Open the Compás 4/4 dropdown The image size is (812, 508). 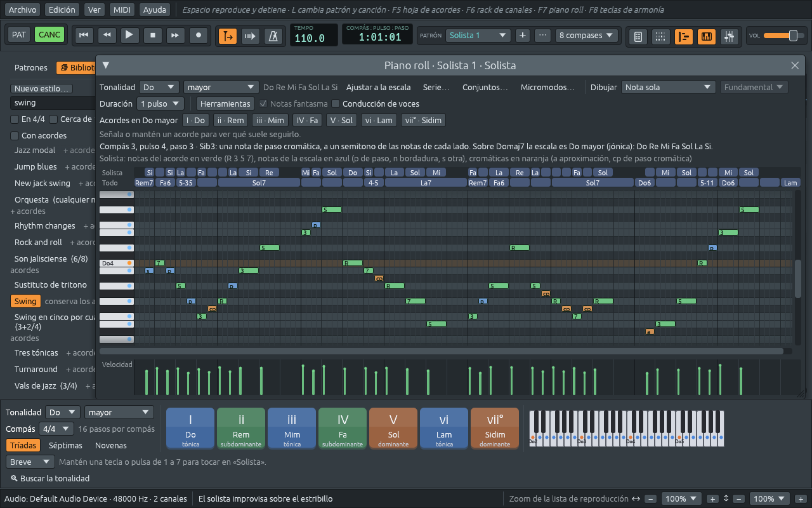56,429
